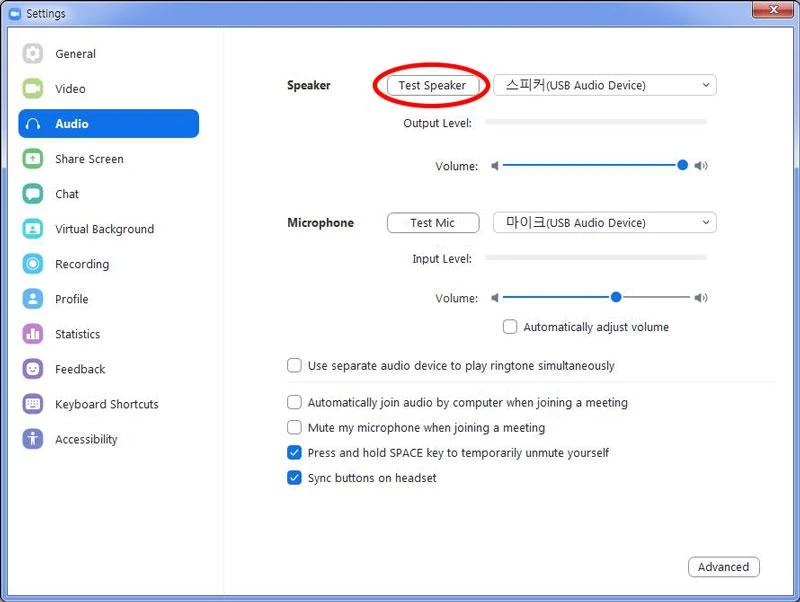Check Use separate audio device for ringtone
This screenshot has width=800, height=602.
click(x=294, y=366)
